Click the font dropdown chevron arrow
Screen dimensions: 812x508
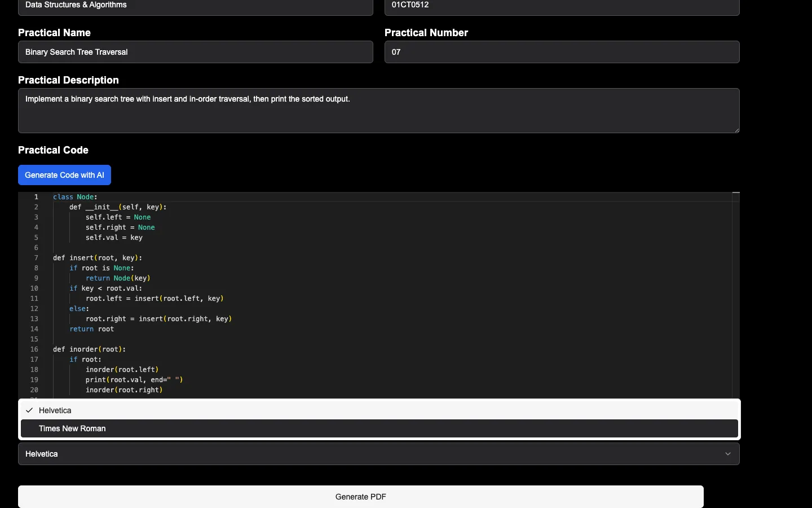pos(728,454)
